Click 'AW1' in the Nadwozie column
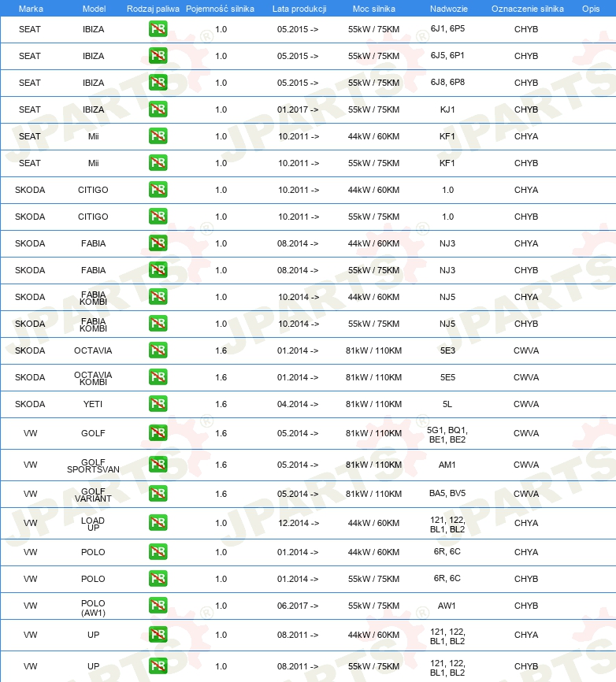The image size is (616, 682). (x=447, y=606)
